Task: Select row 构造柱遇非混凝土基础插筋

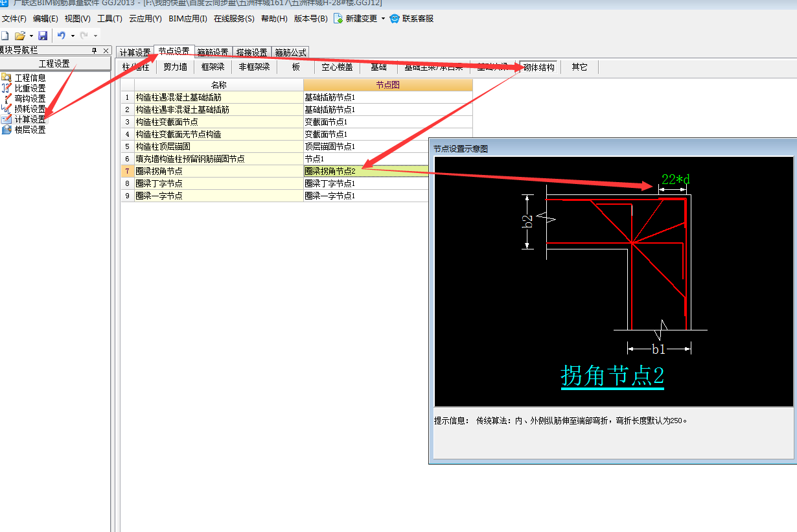Action: 218,110
